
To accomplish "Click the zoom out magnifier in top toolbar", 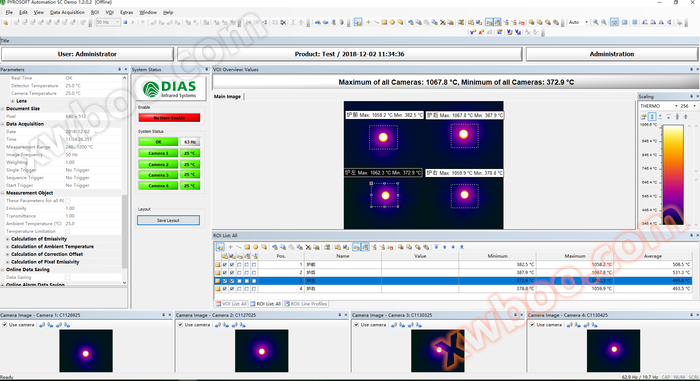I will tap(604, 22).
